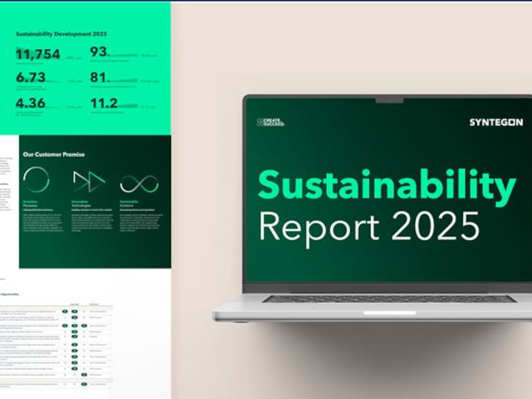Select the 11,754 figure

38,54
